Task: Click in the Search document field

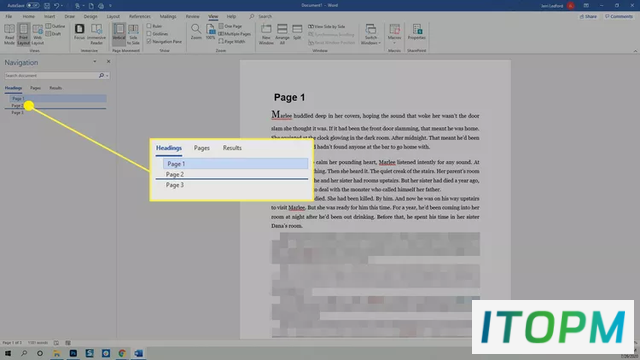Action: click(51, 76)
